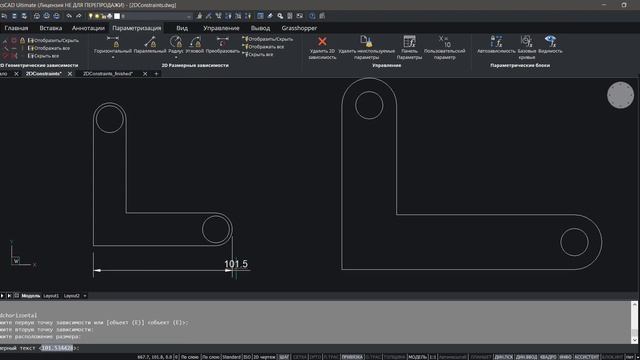
Task: Toggle ШАГ (snap) in status bar
Action: pyautogui.click(x=284, y=357)
